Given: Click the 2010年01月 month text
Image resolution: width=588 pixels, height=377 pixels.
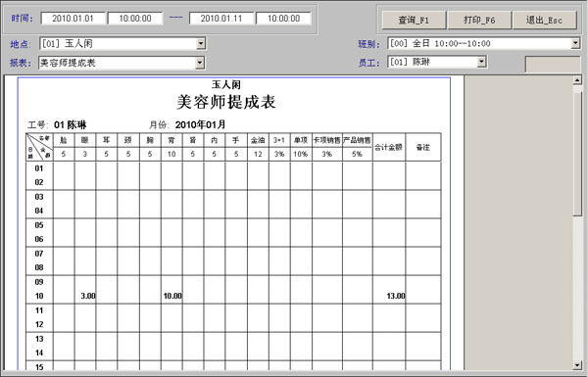Looking at the screenshot, I should 200,124.
